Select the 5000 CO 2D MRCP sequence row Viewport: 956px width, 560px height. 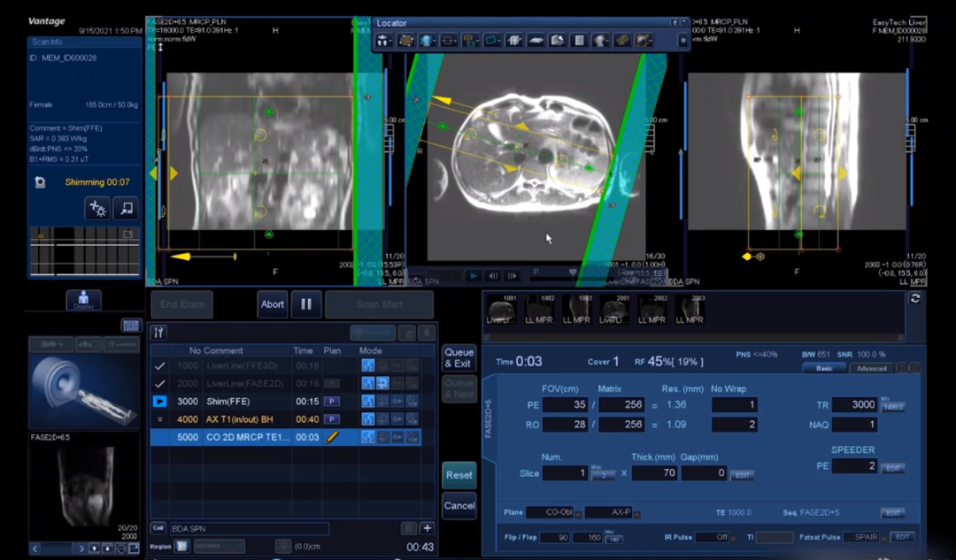coord(285,437)
